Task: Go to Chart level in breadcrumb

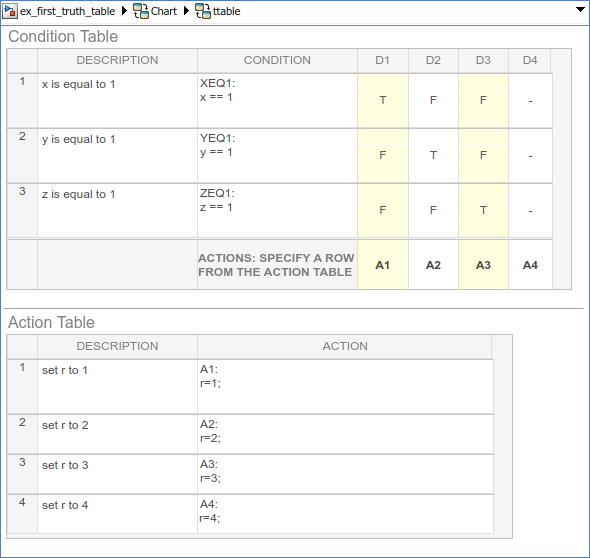Action: click(164, 11)
